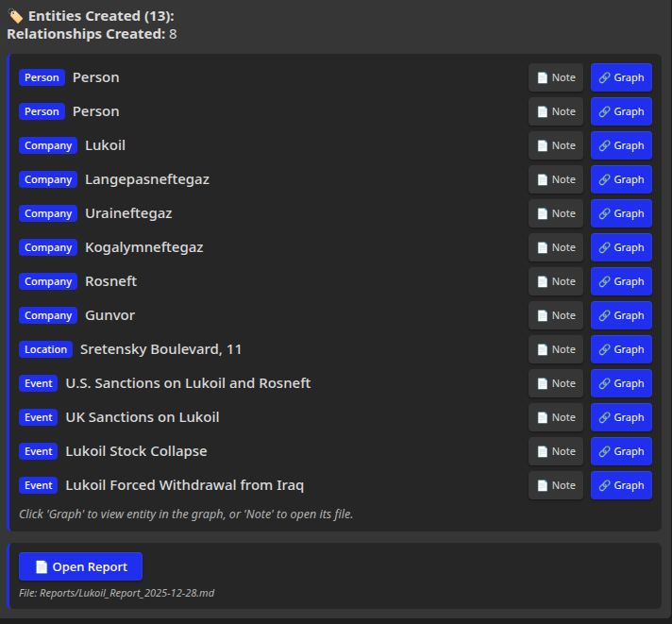The width and height of the screenshot is (672, 624).
Task: Click the Sretensky Boulevard, 11 entity name
Action: (160, 349)
